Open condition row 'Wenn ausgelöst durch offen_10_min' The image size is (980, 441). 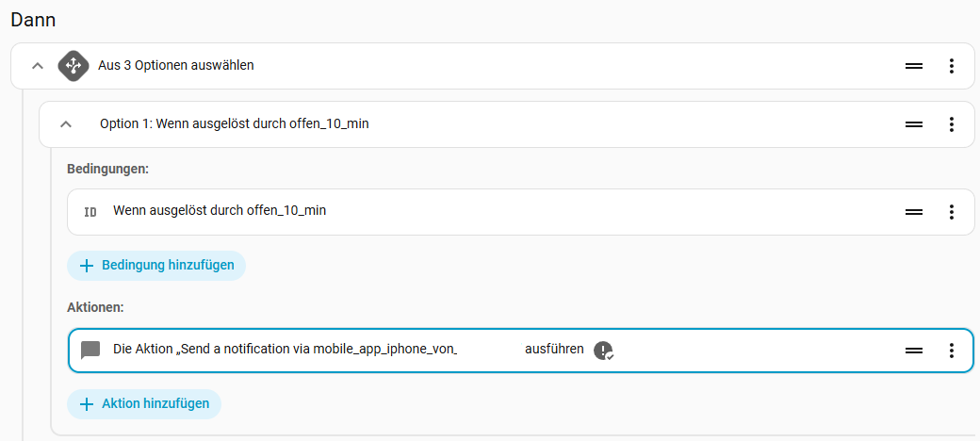click(520, 212)
